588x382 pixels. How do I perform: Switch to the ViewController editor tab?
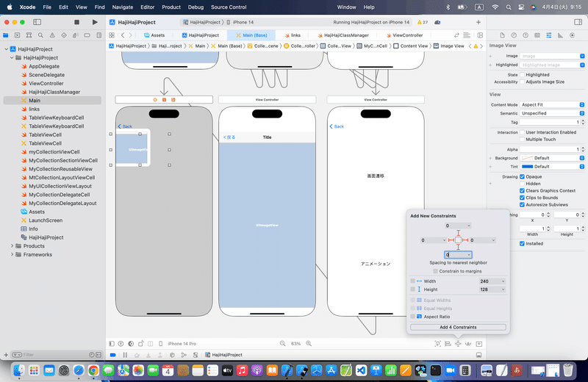click(x=404, y=35)
